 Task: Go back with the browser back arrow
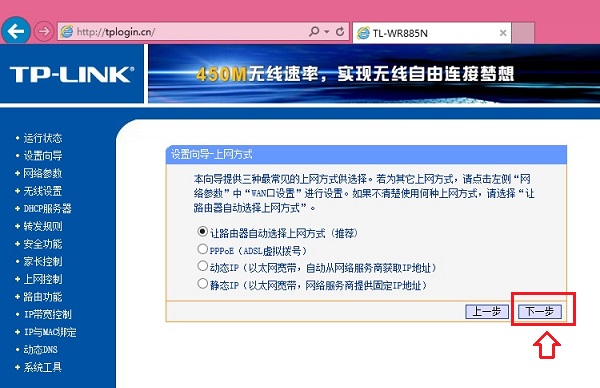(x=16, y=31)
